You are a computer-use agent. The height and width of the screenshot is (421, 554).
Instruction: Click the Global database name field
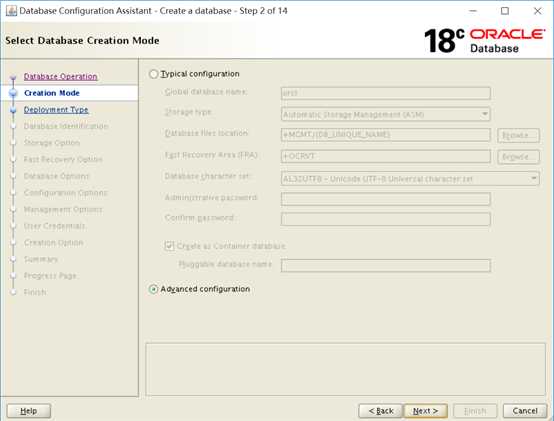point(386,93)
